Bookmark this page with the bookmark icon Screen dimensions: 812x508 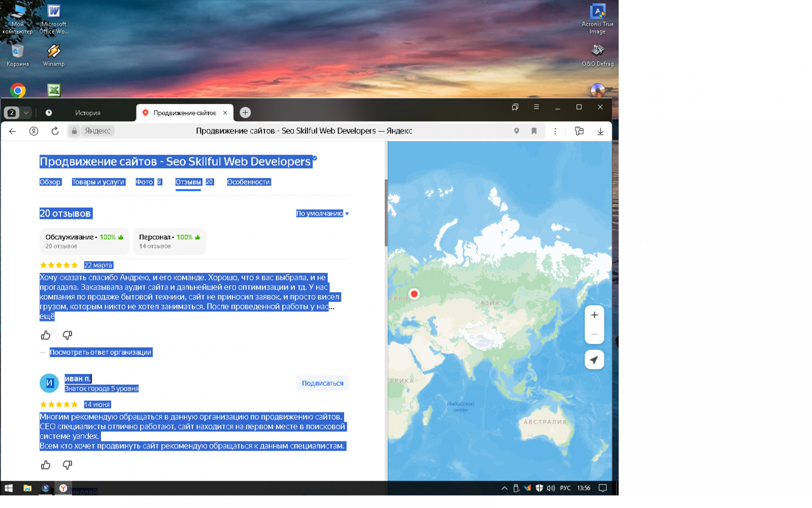(534, 131)
